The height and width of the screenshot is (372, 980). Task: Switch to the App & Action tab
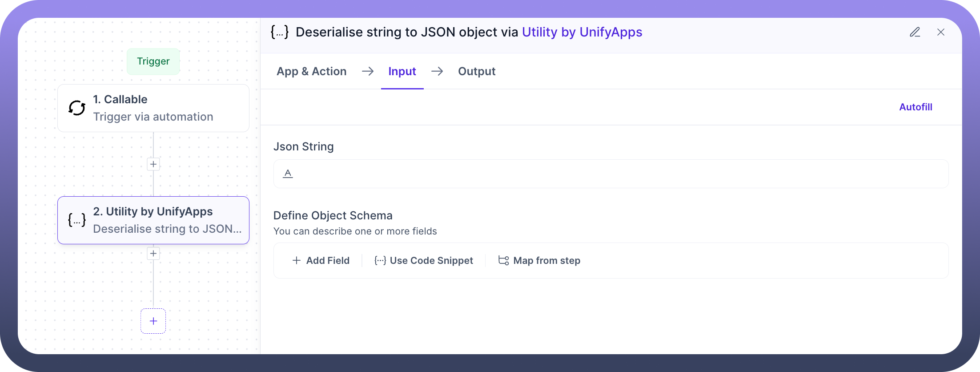[311, 71]
